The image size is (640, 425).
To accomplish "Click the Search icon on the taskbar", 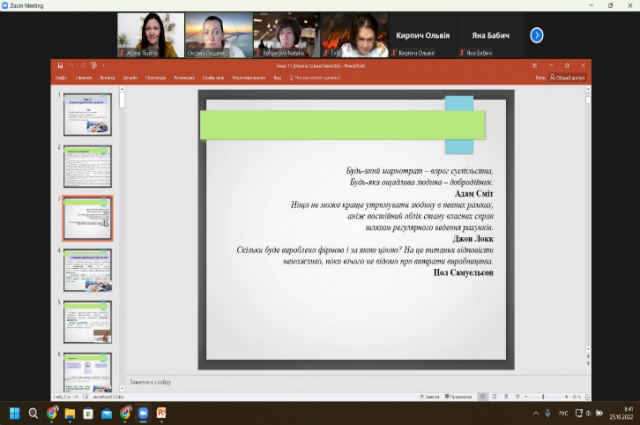I will pos(33,412).
